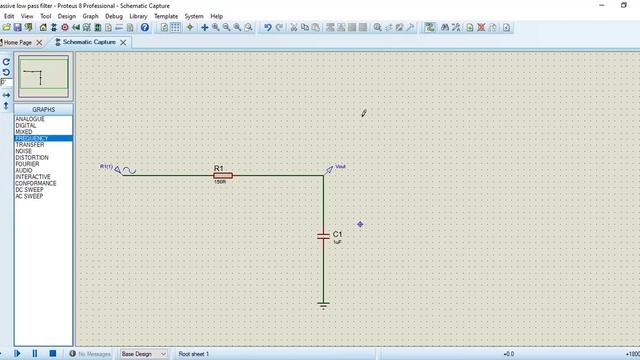Click the Cut scissors icon

(293, 27)
